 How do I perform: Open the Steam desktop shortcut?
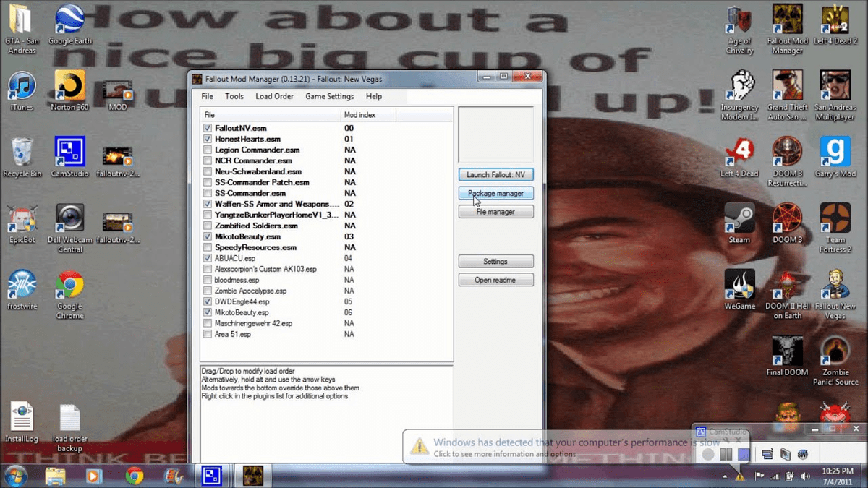tap(739, 218)
